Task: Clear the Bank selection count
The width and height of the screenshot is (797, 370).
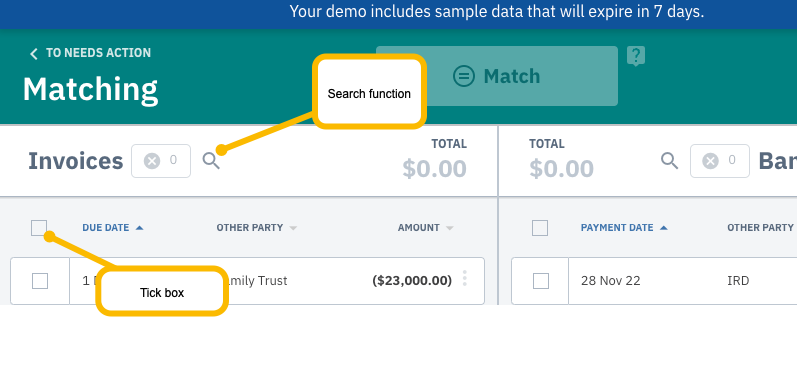Action: [711, 161]
